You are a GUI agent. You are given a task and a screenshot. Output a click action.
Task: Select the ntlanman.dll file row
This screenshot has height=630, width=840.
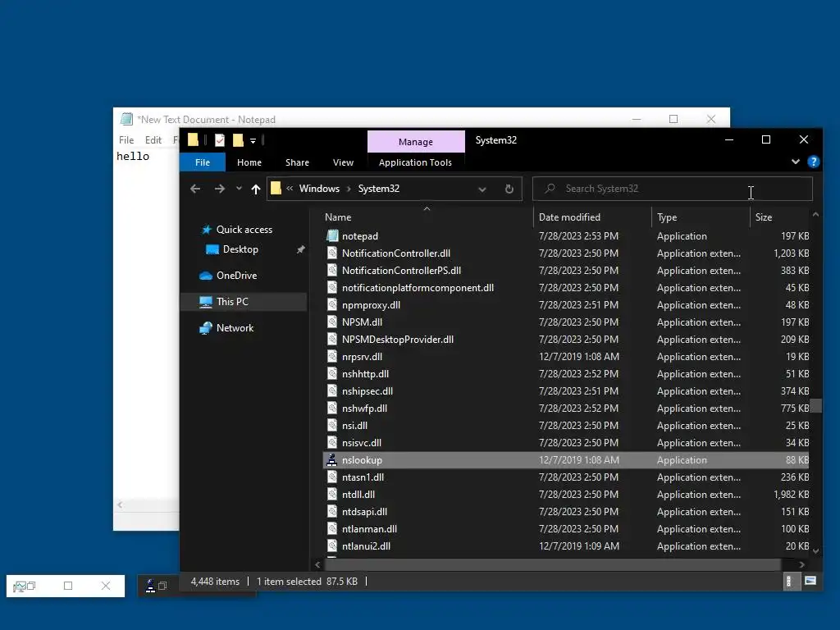pos(566,529)
